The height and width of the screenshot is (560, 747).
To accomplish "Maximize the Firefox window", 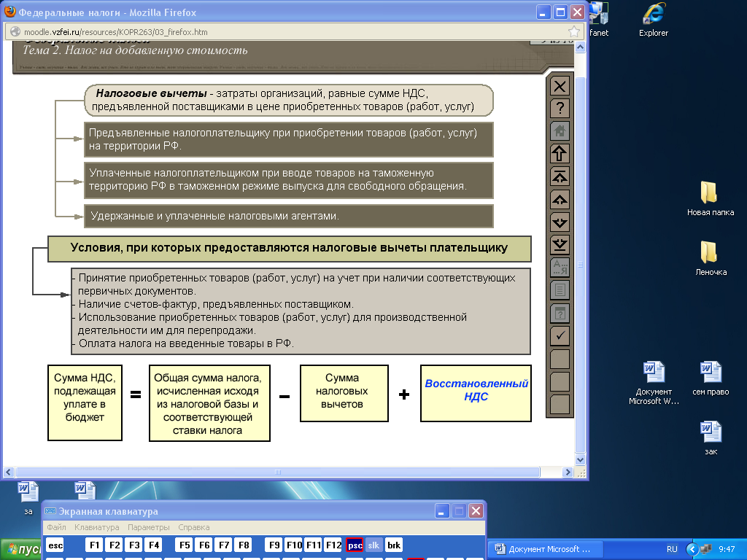I will click(560, 12).
